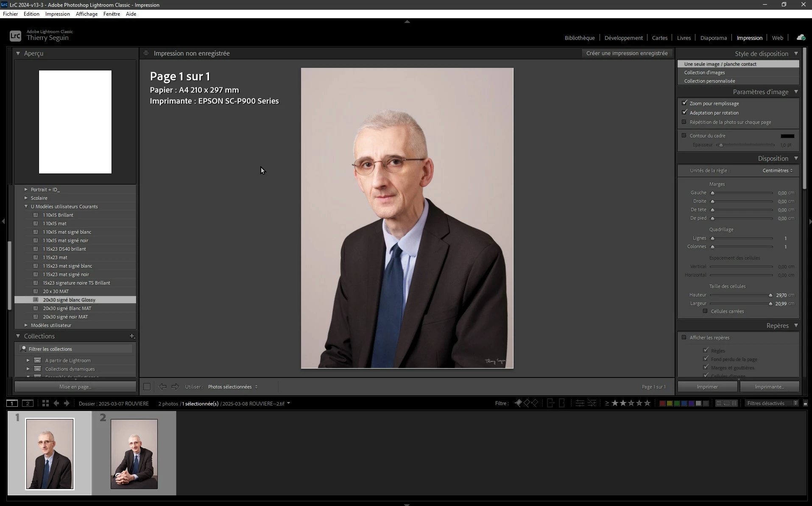Open Unités de la règle Centimètres dropdown
Viewport: 812px width, 506px height.
(x=778, y=171)
